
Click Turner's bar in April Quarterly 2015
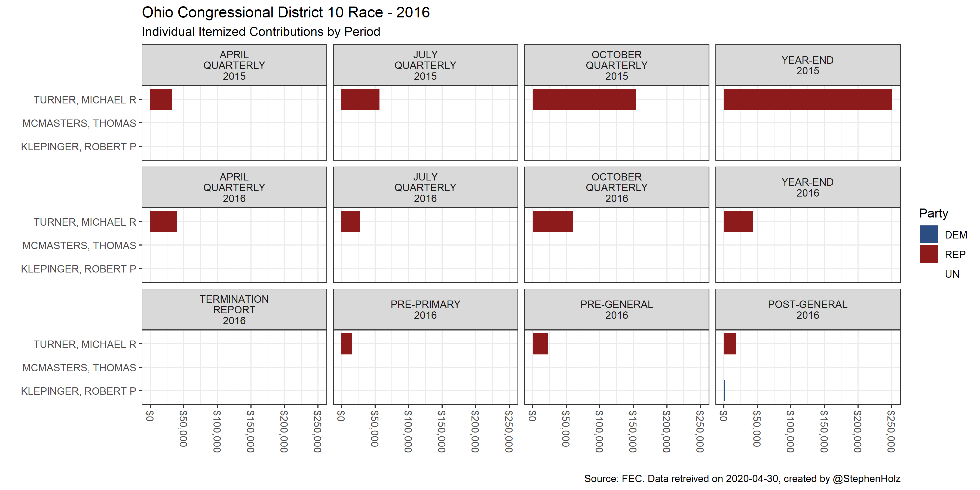pyautogui.click(x=161, y=100)
